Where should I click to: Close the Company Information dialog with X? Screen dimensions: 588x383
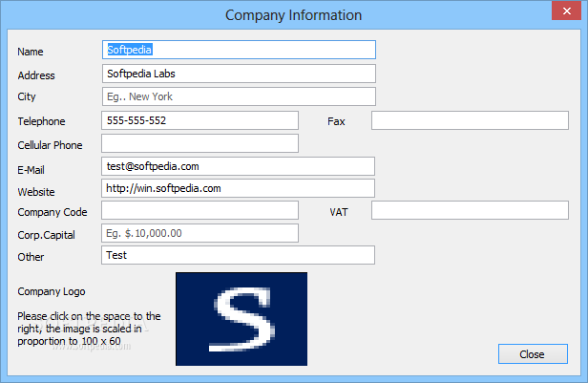pyautogui.click(x=567, y=11)
